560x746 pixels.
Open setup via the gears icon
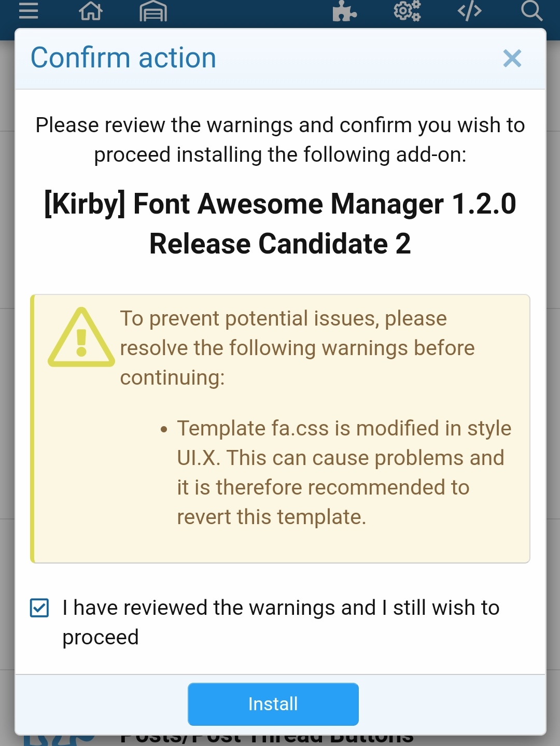(407, 11)
